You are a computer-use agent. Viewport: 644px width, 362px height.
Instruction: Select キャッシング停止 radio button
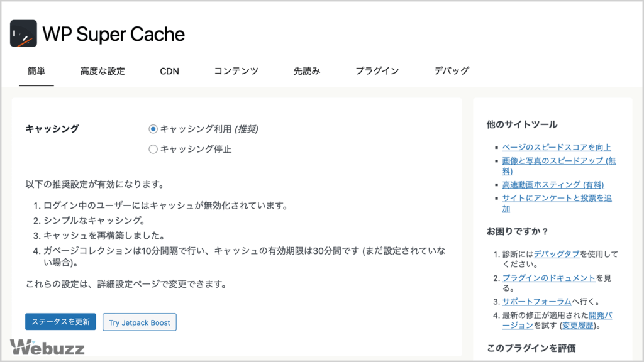click(x=153, y=149)
